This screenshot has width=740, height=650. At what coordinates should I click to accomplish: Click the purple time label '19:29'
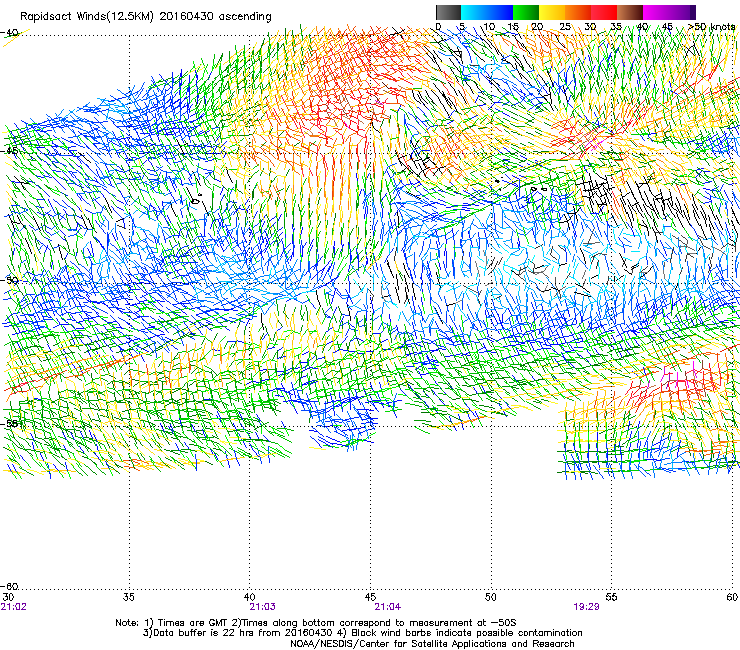587,607
